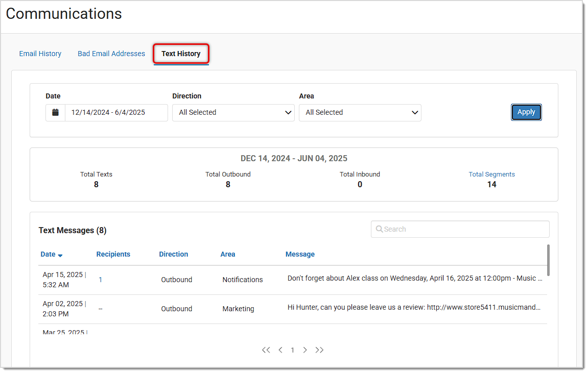
Task: Go to previous page arrow
Action: [x=280, y=350]
